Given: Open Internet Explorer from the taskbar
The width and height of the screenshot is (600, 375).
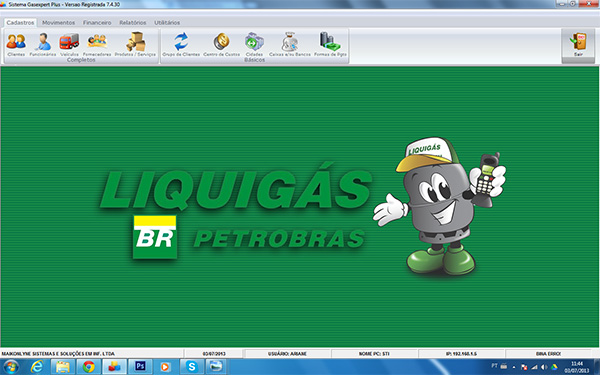Looking at the screenshot, I should [x=37, y=367].
